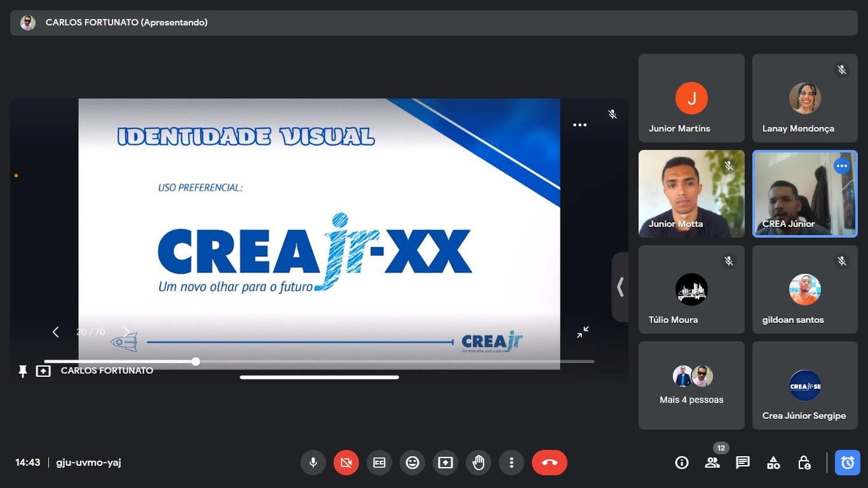Screen dimensions: 868x488
Task: Click the minimize arrows icon on the presentation
Action: 583,332
